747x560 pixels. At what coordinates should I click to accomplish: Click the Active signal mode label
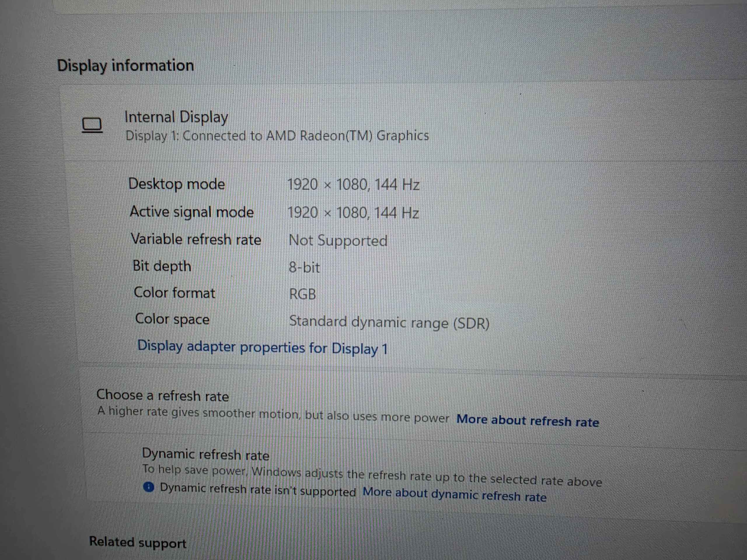pyautogui.click(x=192, y=212)
